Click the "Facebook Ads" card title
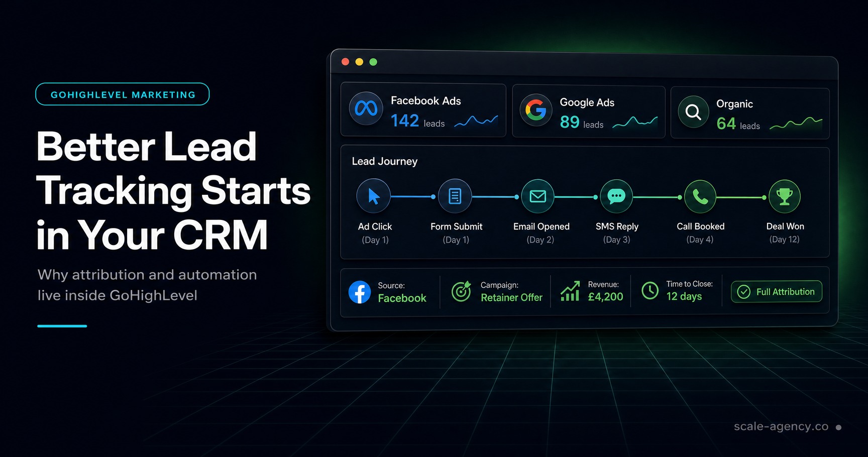Screen dimensions: 868x457 point(426,101)
